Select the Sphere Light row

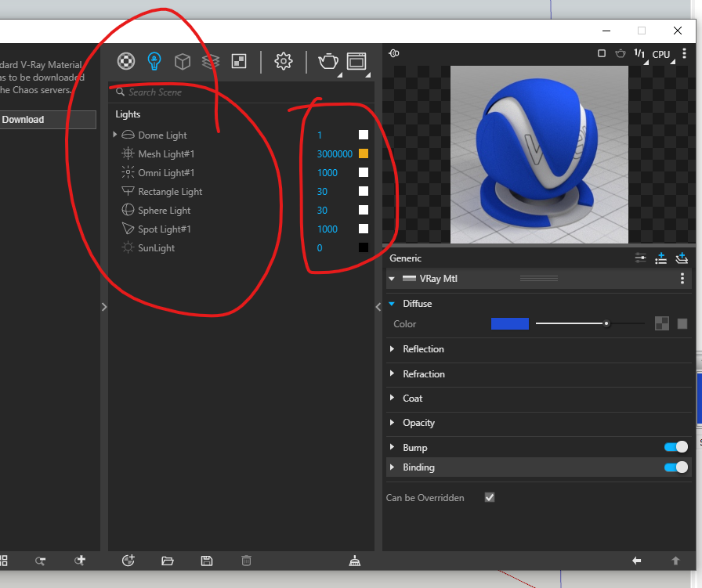[x=241, y=210]
